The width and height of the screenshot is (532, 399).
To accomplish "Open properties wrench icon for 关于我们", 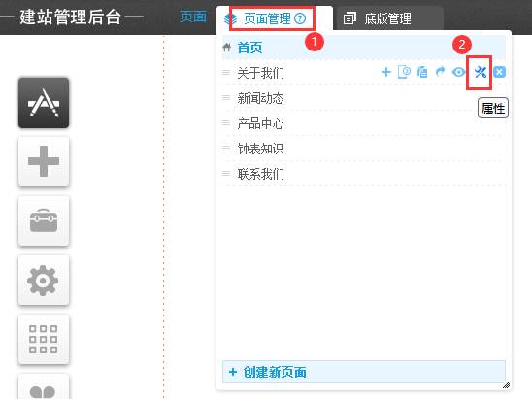I will tap(481, 72).
